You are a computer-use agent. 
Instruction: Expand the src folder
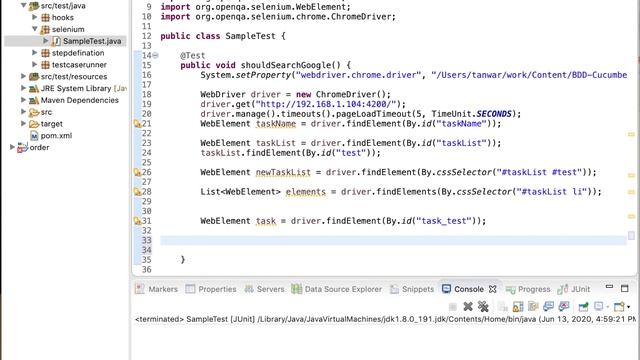[x=24, y=112]
